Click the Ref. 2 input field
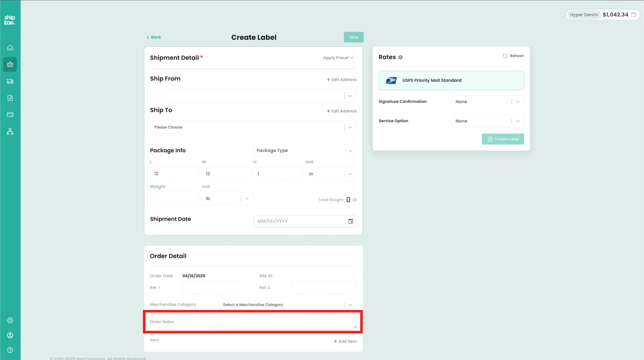The image size is (644, 360). (x=324, y=288)
